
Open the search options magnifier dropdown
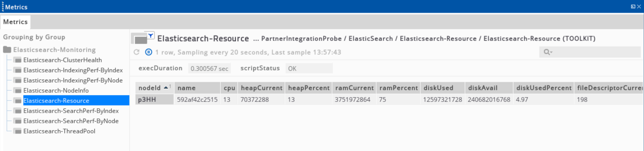548,52
